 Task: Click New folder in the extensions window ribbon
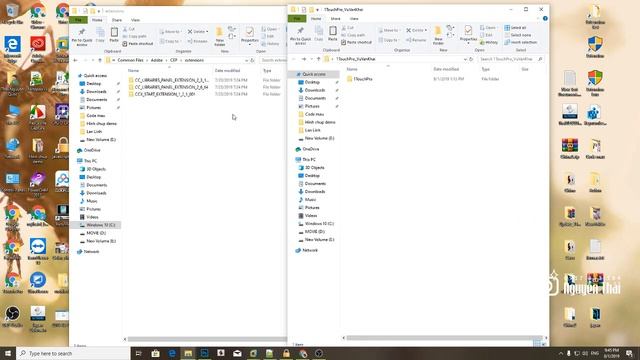pos(220,36)
